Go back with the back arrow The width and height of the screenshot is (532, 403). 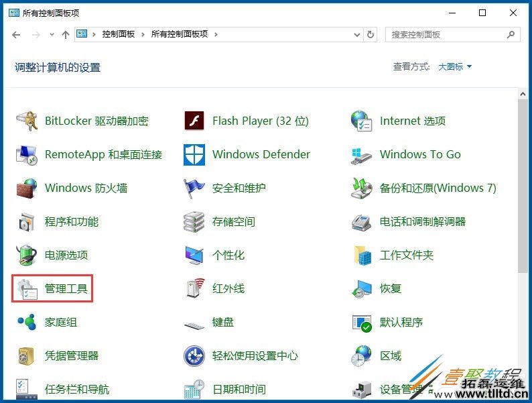16,35
